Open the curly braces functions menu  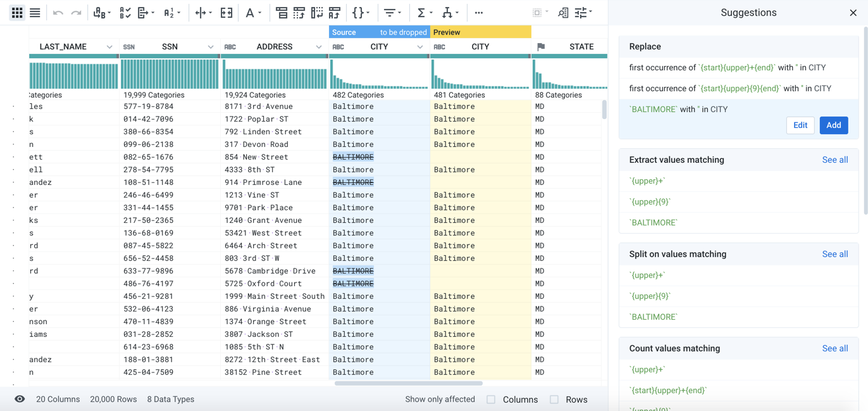coord(361,13)
